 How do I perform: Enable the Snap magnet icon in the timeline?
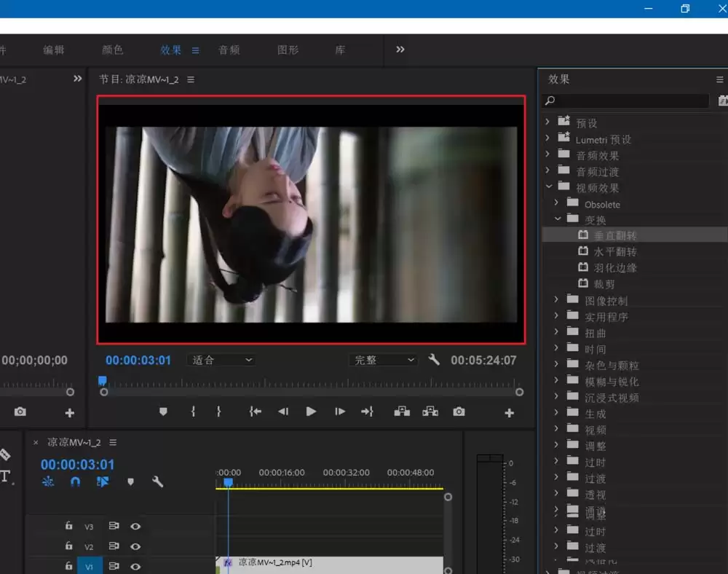click(x=76, y=481)
